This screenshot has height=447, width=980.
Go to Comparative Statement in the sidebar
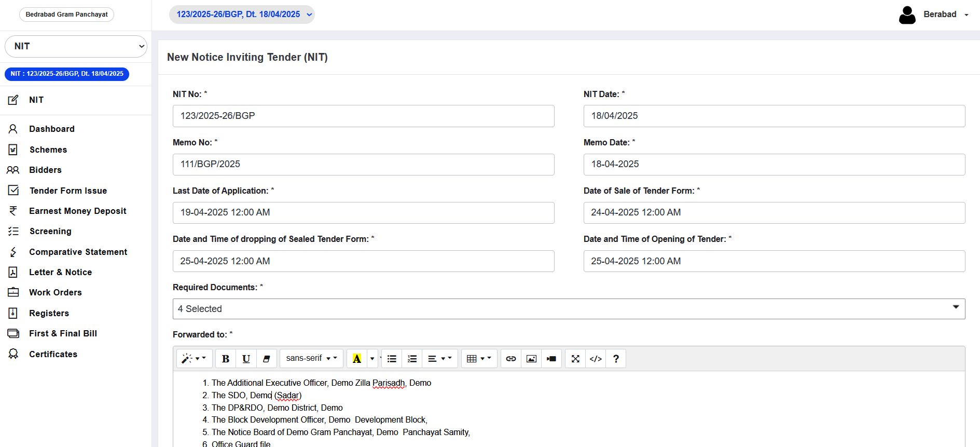tap(78, 252)
